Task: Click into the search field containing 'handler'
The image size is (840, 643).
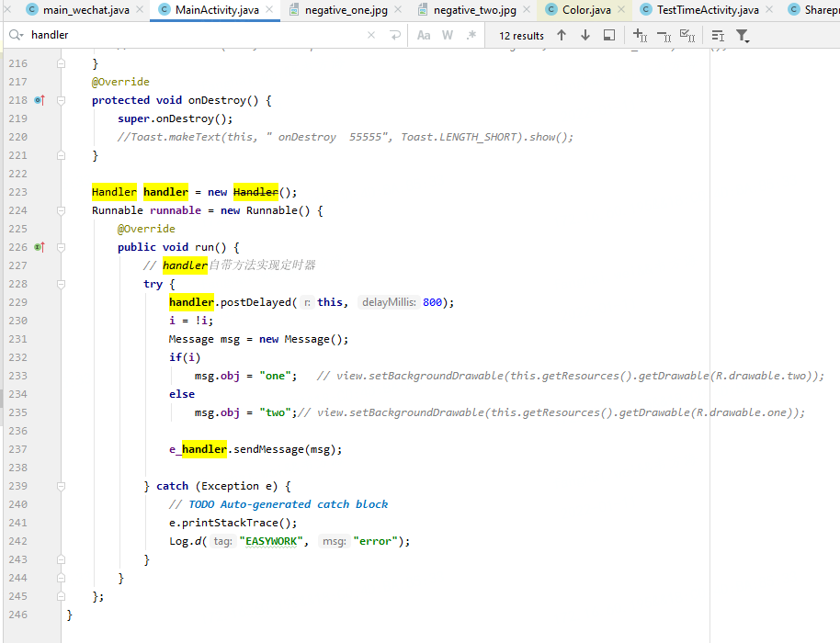Action: (199, 35)
